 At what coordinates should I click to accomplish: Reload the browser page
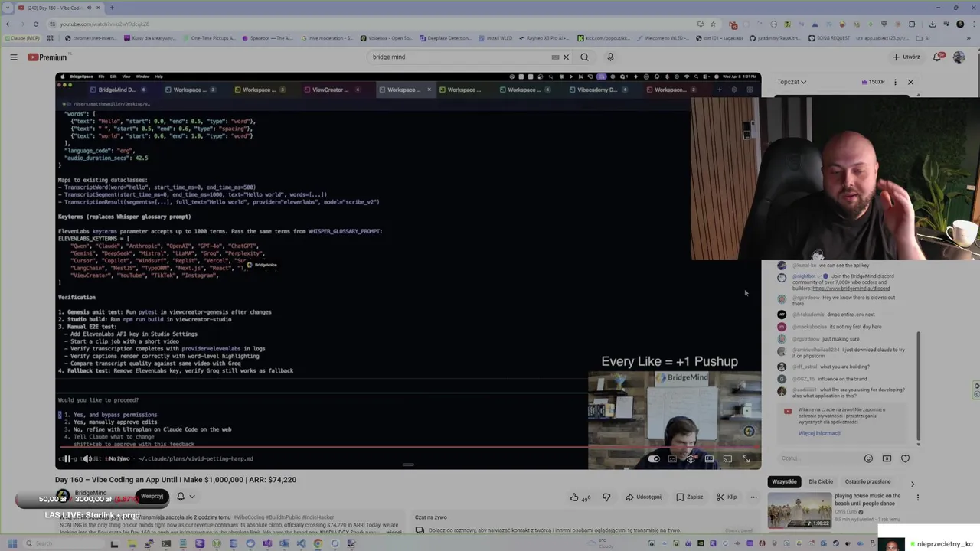pos(35,24)
